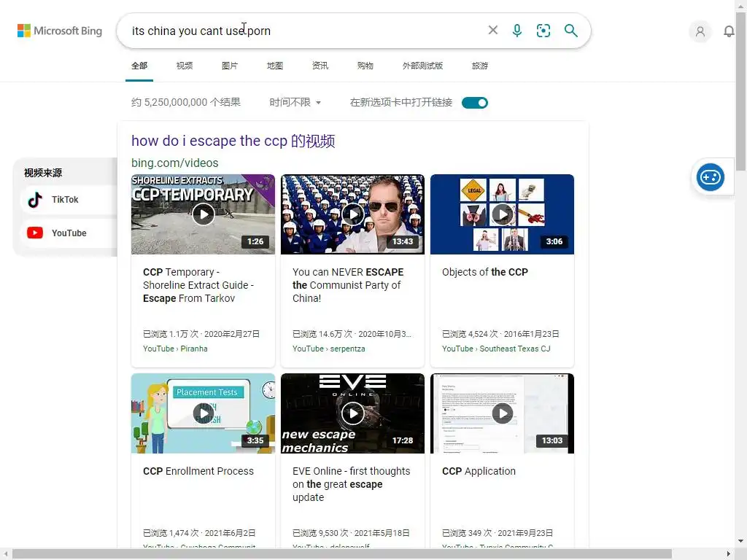Play the CCP Enrollment Process video
Image resolution: width=747 pixels, height=560 pixels.
pyautogui.click(x=203, y=413)
